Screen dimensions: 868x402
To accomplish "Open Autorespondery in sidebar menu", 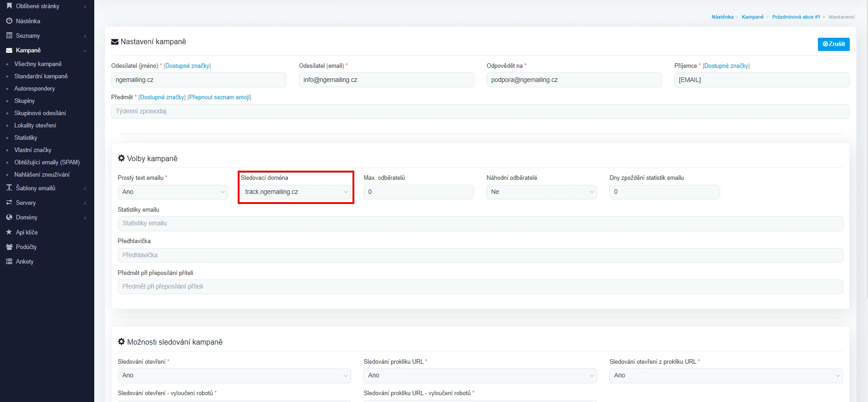I will point(35,89).
